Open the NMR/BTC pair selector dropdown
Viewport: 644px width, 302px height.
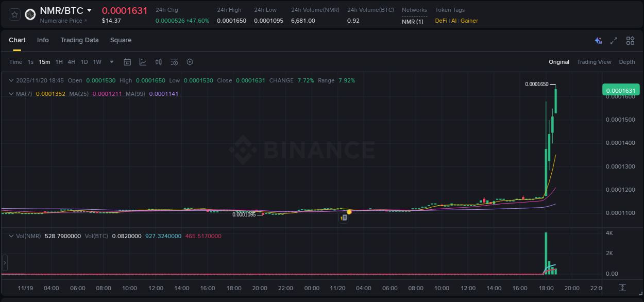point(90,10)
